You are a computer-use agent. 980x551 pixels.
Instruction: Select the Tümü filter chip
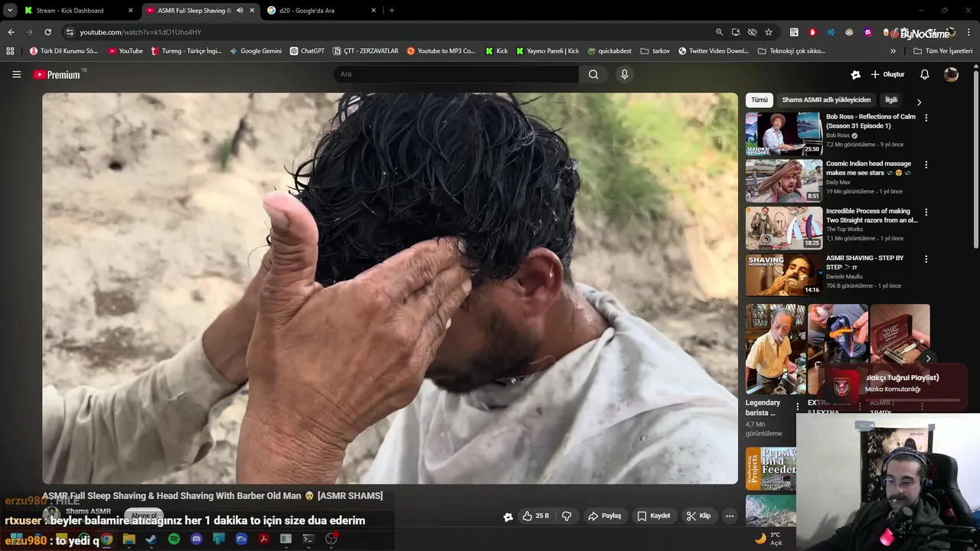point(759,100)
